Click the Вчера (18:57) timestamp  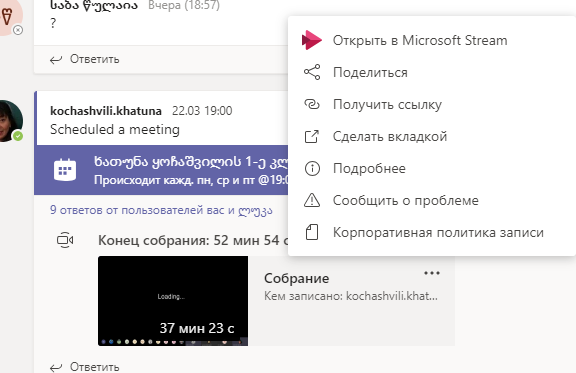[x=184, y=5]
